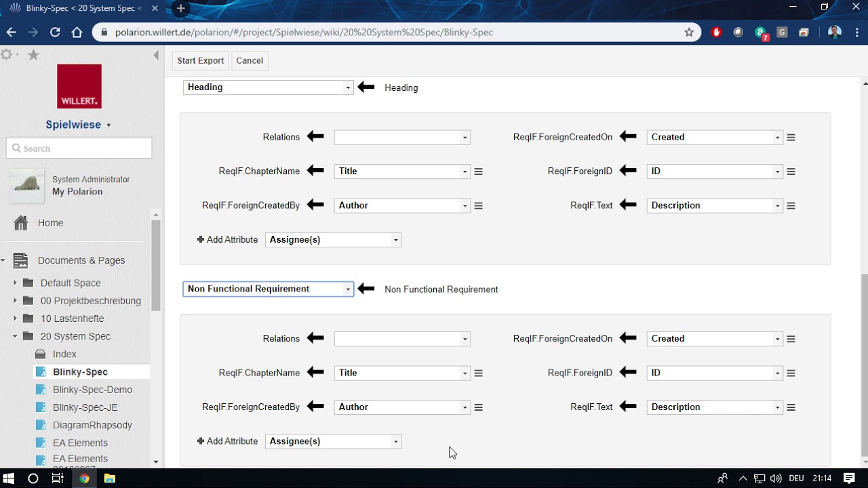Click the favorites star icon in sidebar
Screen dimensions: 868x488
tap(33, 55)
